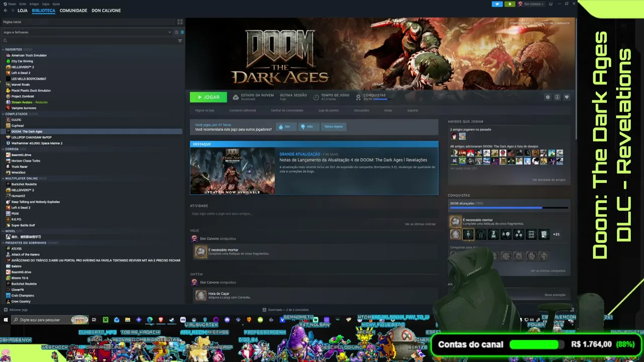Screen dimensions: 644x362
Task: Open the Loja de pontos link
Action: click(x=329, y=111)
